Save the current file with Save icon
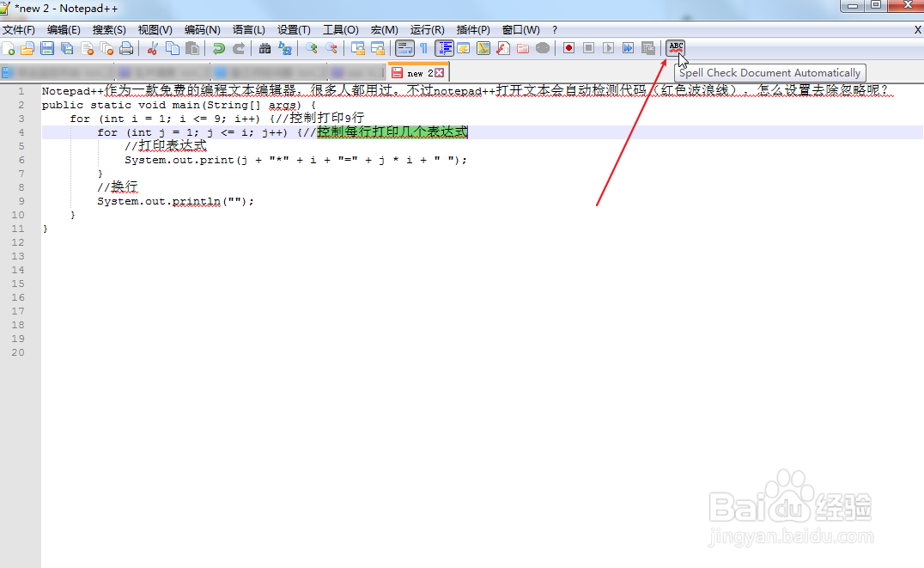Screen dimensions: 924x568 (x=47, y=48)
